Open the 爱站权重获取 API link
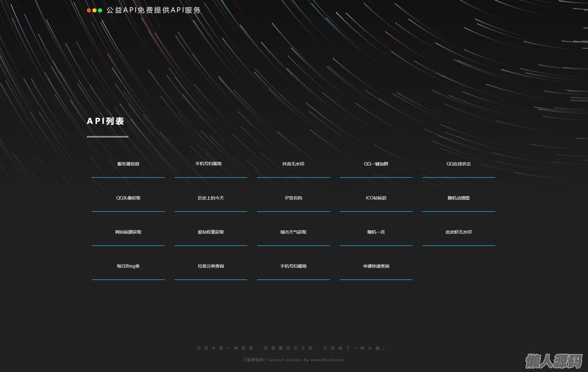Viewport: 588px width, 372px height. pos(211,232)
